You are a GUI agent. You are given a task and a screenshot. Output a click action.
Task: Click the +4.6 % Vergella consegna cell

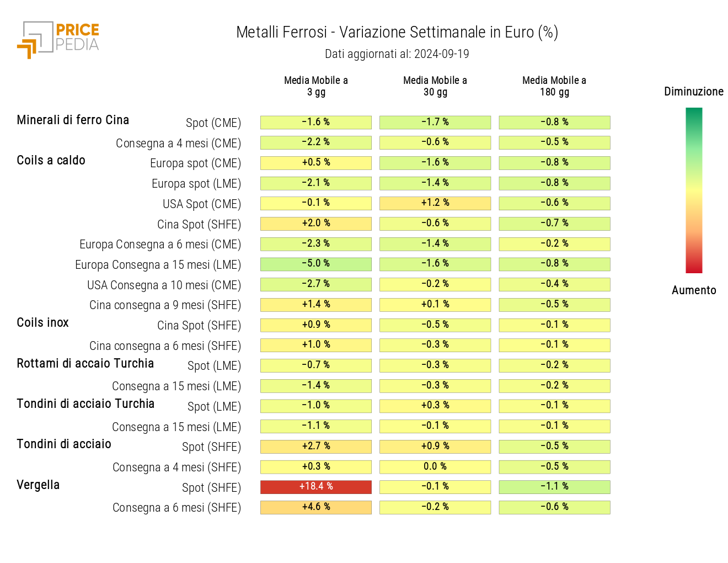pos(316,507)
